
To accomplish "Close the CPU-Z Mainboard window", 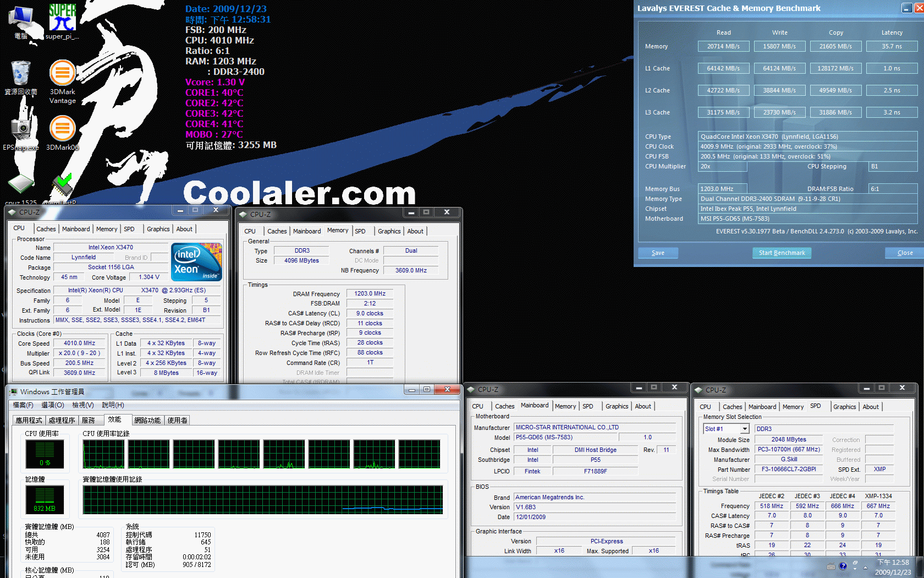I will click(x=674, y=388).
